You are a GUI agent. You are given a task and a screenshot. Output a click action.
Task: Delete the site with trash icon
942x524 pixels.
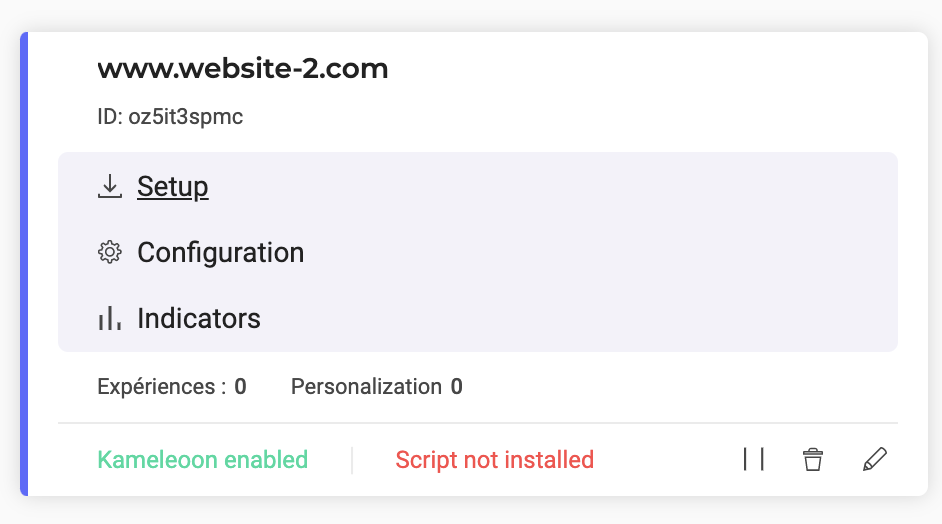pos(813,459)
